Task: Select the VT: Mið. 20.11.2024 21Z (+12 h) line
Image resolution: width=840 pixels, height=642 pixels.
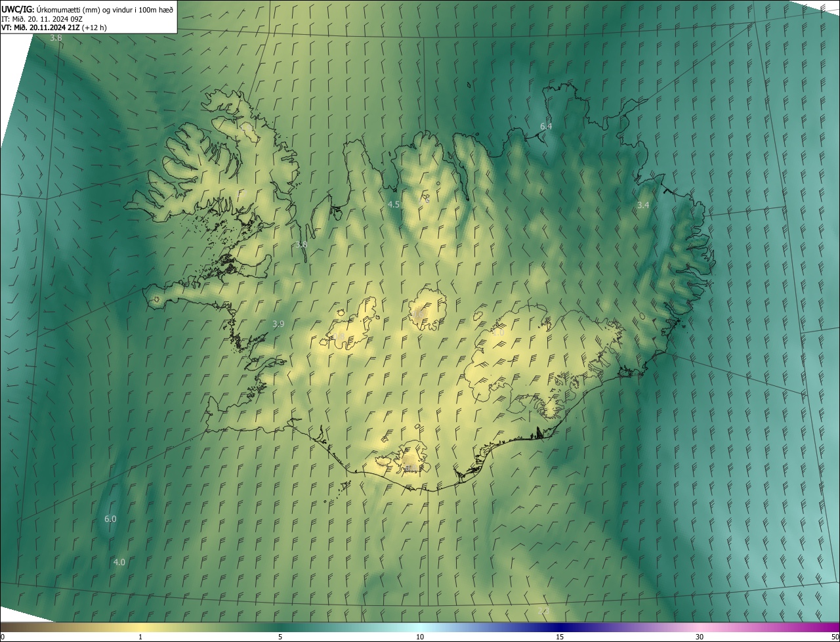Action: click(x=54, y=28)
